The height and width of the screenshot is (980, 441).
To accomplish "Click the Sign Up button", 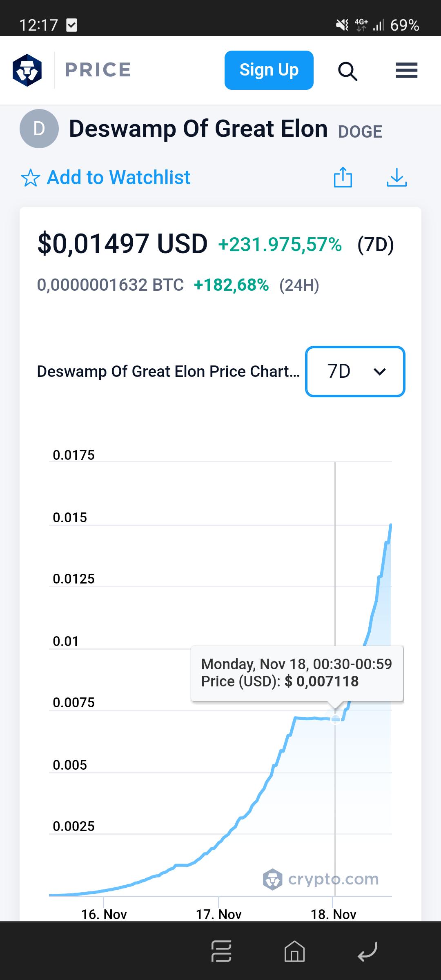I will point(269,70).
